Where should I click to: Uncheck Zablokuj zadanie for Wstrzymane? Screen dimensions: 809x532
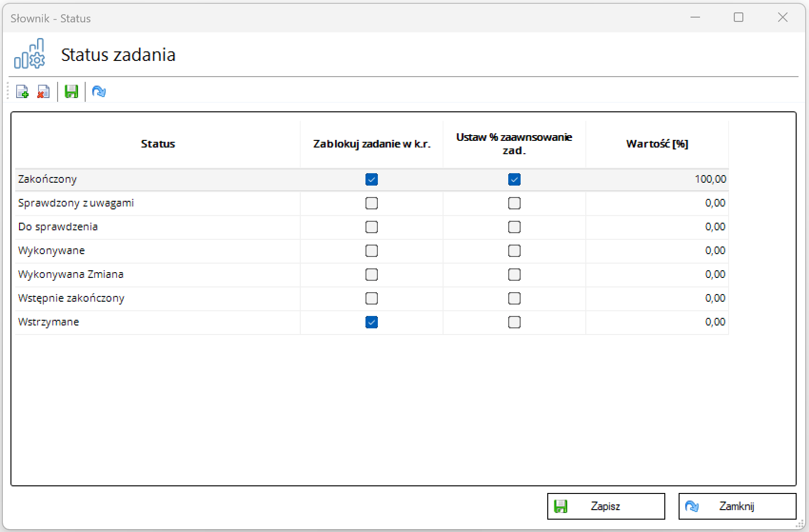tap(371, 322)
